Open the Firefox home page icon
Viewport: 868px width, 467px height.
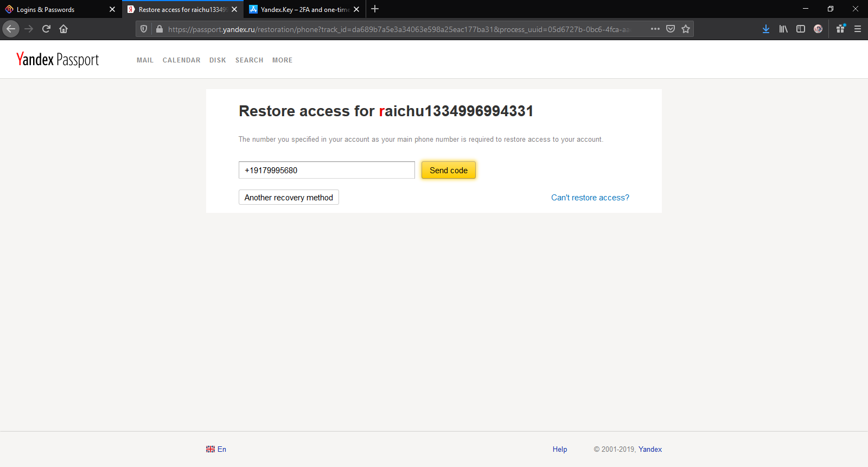pos(63,29)
